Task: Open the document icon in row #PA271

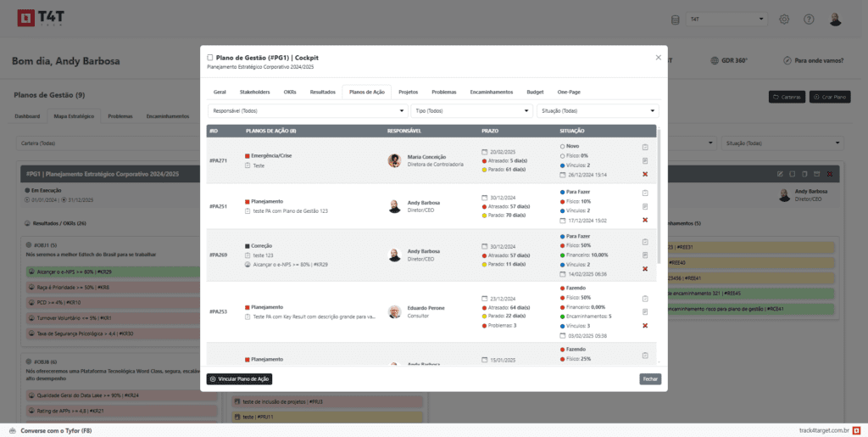Action: point(645,160)
